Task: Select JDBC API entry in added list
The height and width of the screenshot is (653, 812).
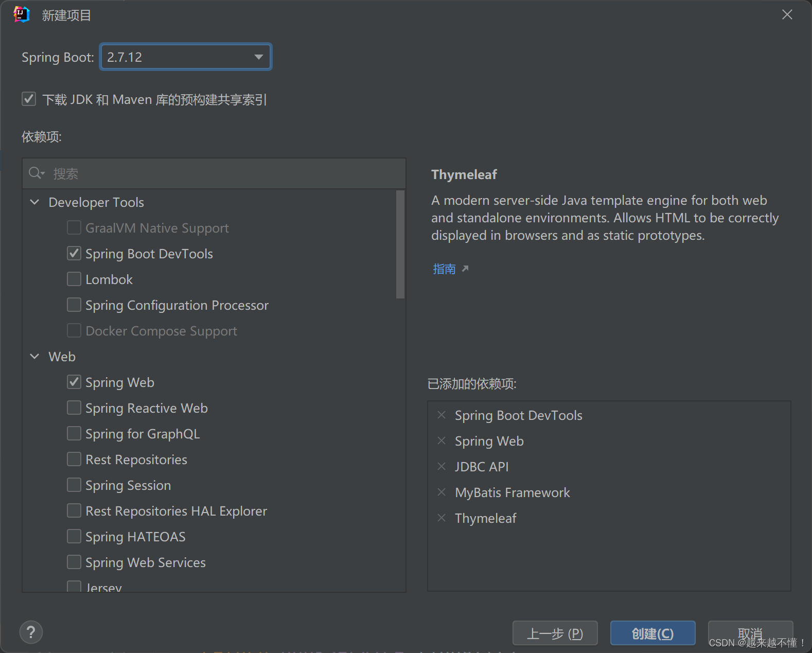Action: click(x=482, y=467)
